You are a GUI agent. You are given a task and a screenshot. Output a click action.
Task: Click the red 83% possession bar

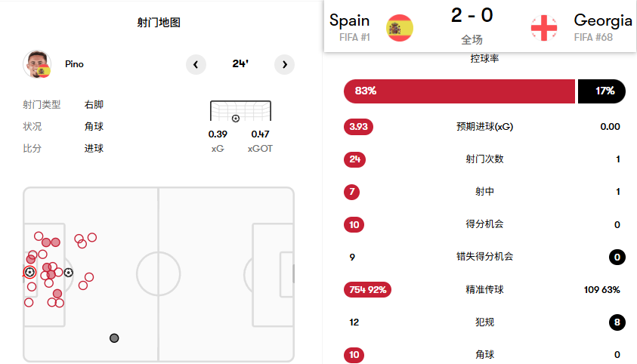click(x=459, y=91)
